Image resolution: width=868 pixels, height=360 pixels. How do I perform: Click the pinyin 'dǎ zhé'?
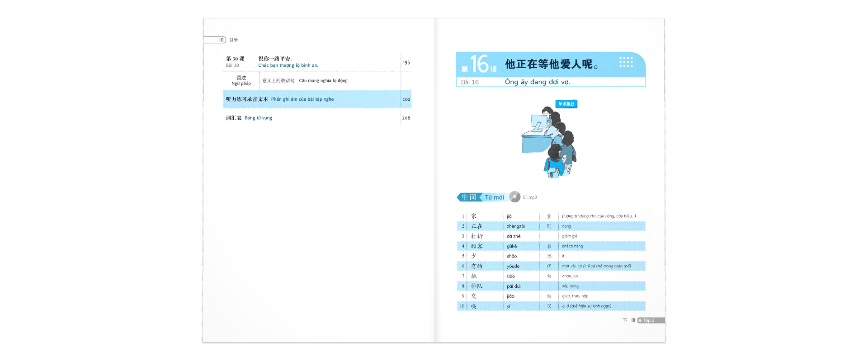tap(514, 236)
